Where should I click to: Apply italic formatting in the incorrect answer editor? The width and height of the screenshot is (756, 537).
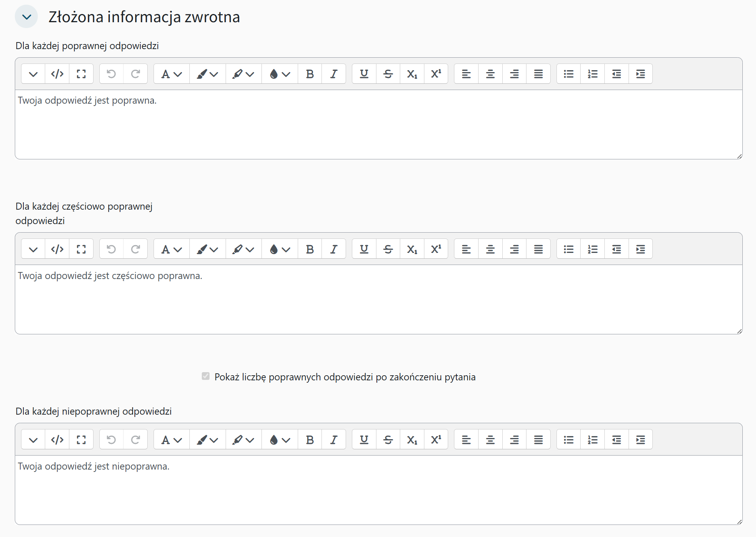334,439
